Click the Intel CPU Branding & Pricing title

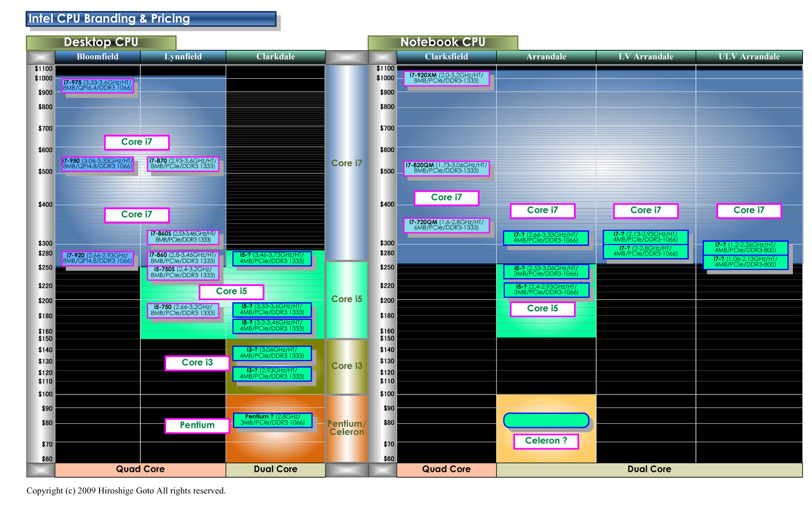click(x=151, y=19)
